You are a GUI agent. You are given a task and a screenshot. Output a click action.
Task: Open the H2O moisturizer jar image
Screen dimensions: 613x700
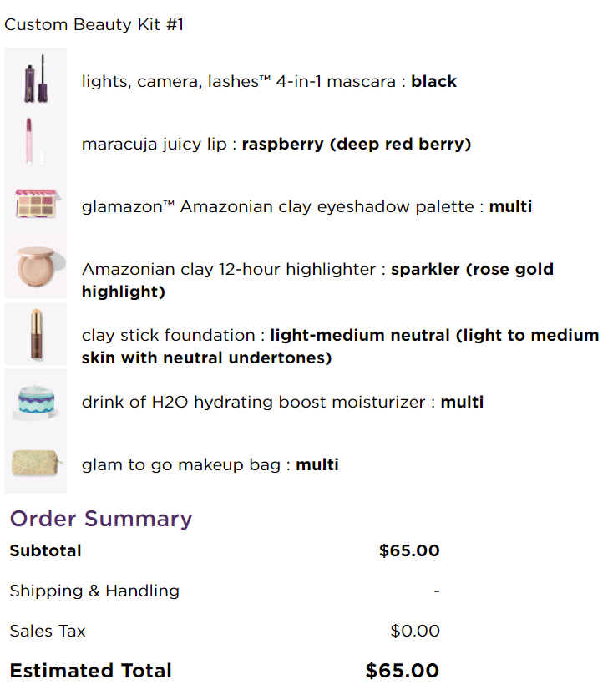[35, 401]
